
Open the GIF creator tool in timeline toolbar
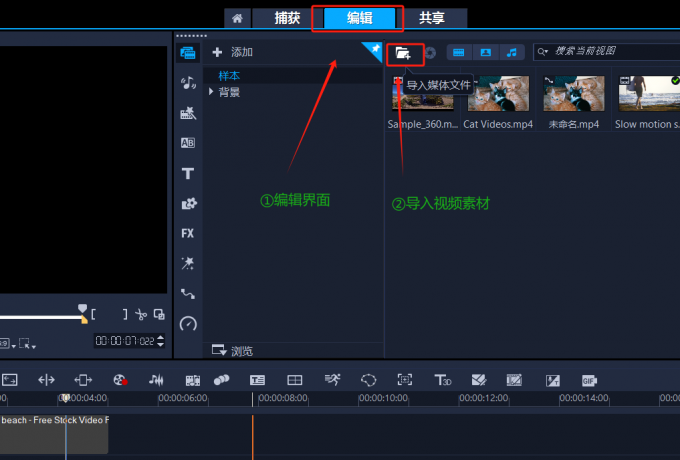click(x=589, y=380)
